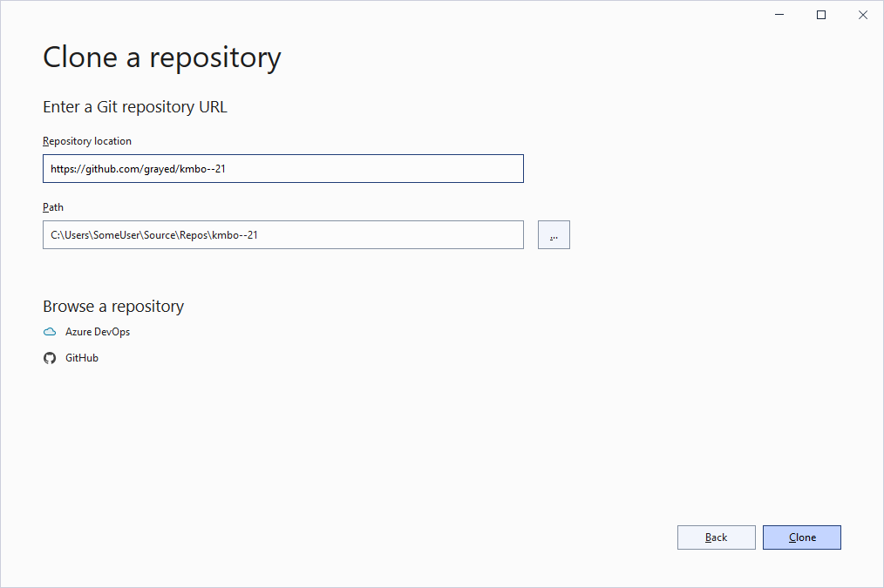Click inside the Repository location field
Screen dimensions: 884x588
(282, 168)
